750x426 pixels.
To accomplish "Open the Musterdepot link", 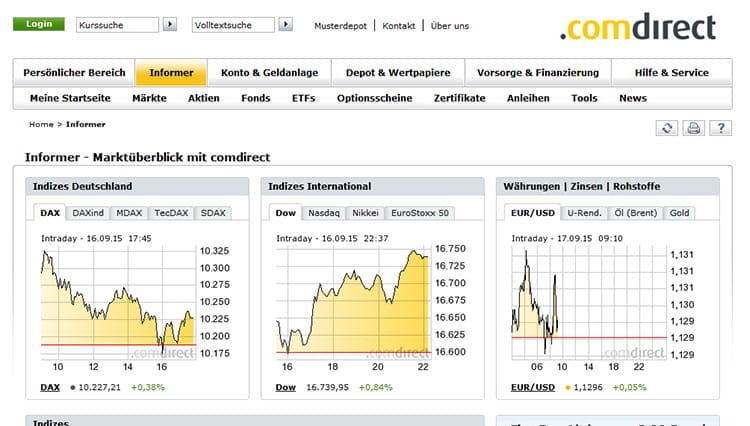I will point(340,26).
